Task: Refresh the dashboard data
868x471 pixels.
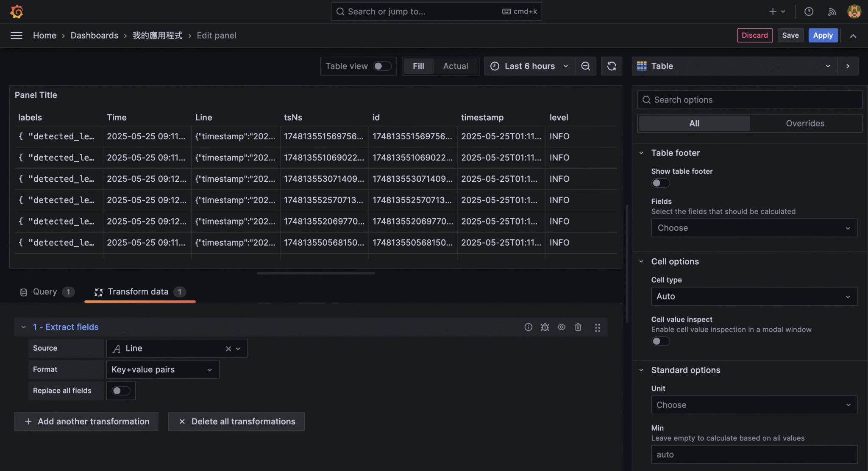Action: (611, 66)
